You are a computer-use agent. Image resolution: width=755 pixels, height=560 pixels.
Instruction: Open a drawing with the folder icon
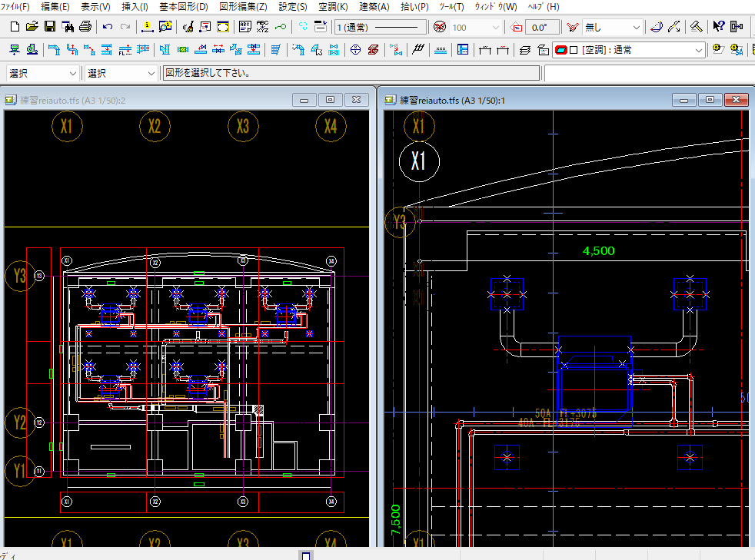(x=32, y=27)
